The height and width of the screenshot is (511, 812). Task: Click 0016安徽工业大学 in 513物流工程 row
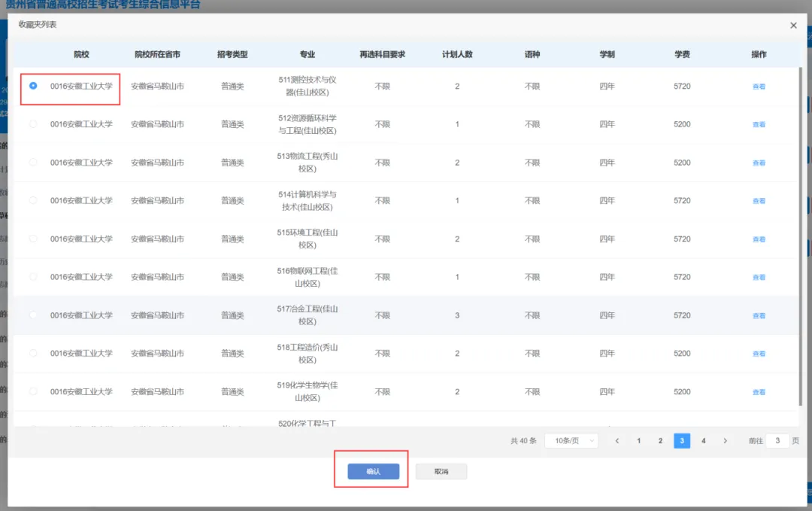click(x=81, y=163)
